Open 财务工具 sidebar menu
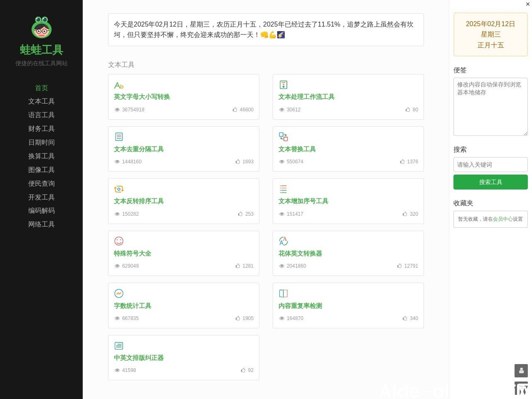This screenshot has height=399, width=532. [42, 129]
